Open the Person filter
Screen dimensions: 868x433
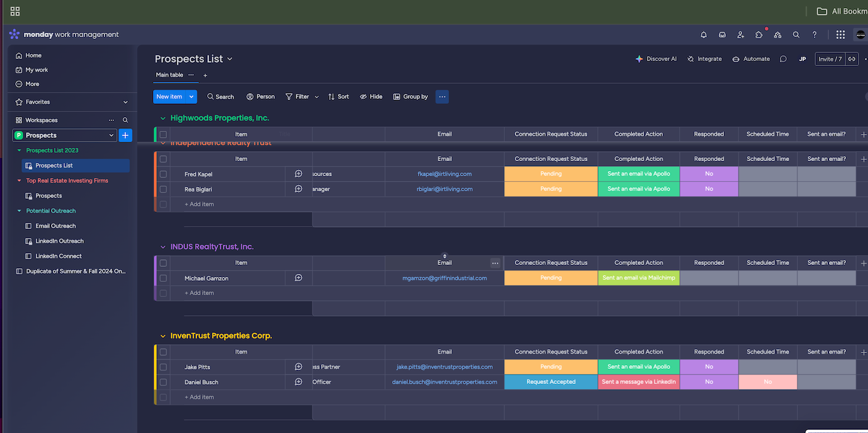[261, 97]
